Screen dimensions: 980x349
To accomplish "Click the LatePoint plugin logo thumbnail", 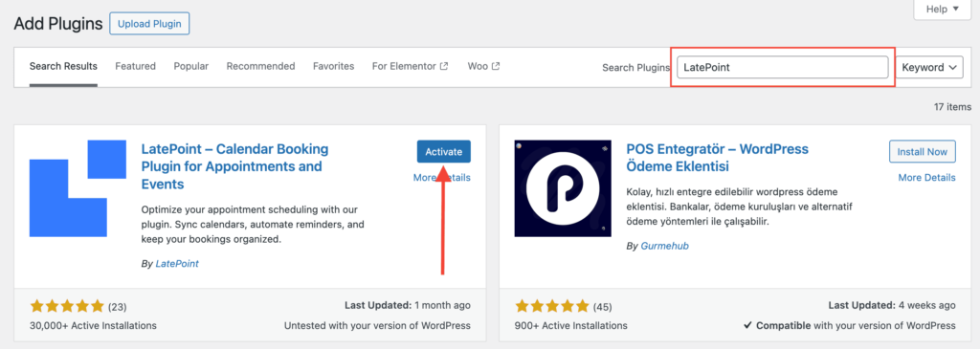I will tap(78, 188).
